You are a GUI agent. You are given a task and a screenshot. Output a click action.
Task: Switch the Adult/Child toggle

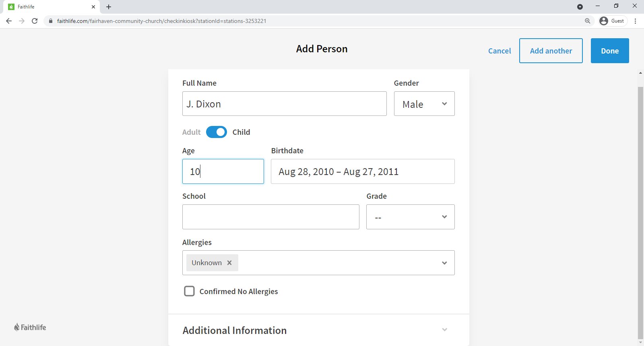click(x=217, y=132)
